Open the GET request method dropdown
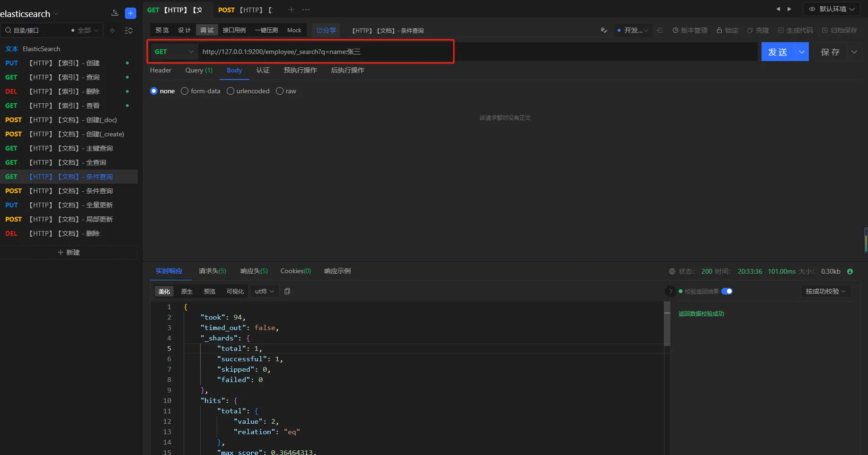The height and width of the screenshot is (455, 868). tap(174, 52)
